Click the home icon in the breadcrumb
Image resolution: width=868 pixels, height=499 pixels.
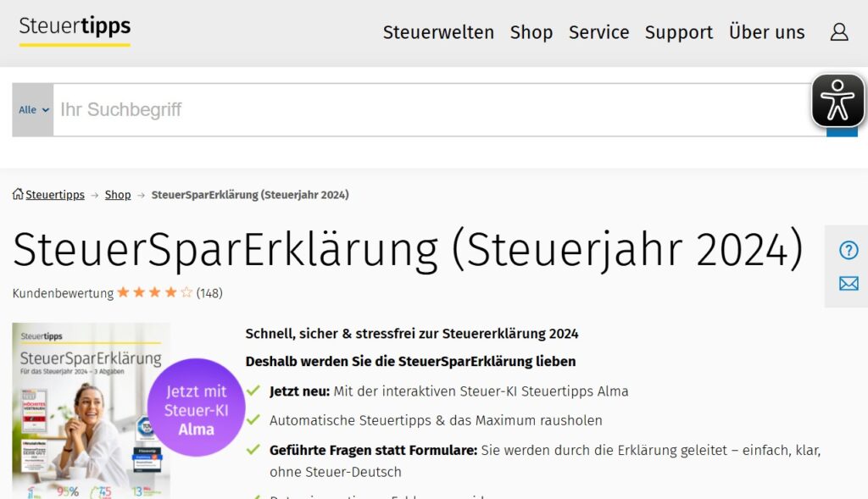point(17,194)
